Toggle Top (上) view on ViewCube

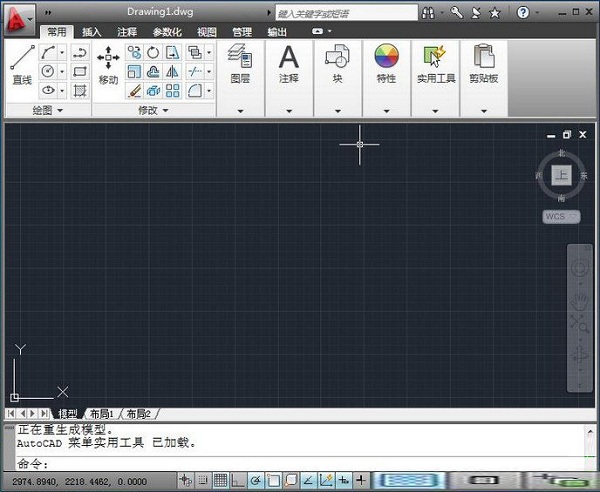(561, 175)
